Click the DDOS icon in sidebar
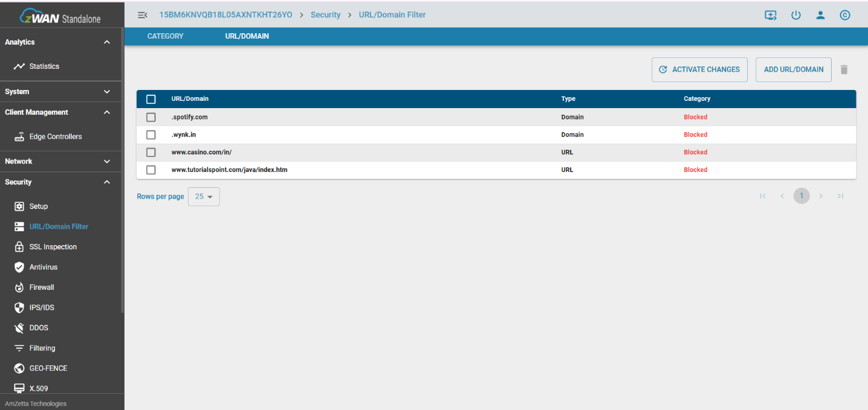This screenshot has width=868, height=410. click(x=19, y=328)
